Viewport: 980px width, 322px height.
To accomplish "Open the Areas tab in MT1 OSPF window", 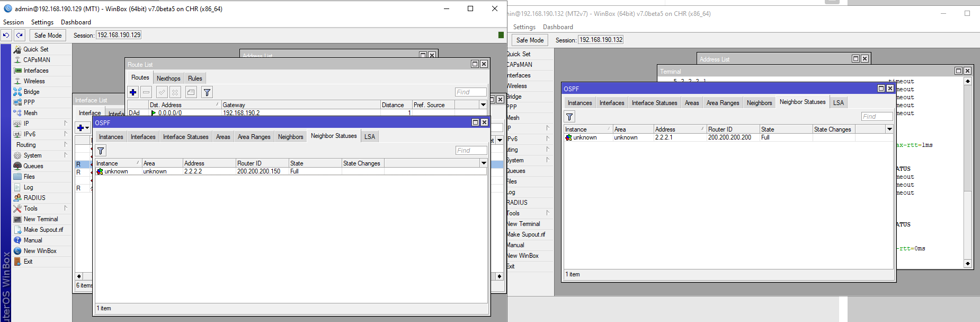I will [223, 137].
